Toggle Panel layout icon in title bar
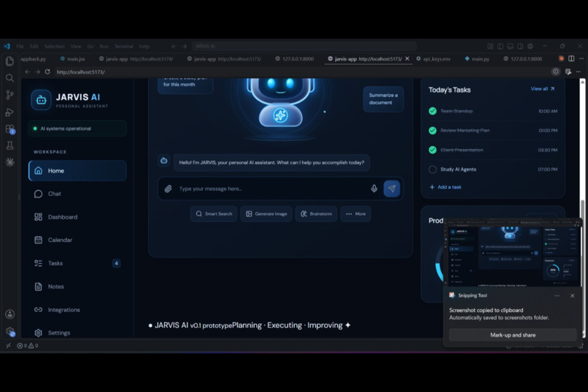The image size is (588, 392). point(510,47)
